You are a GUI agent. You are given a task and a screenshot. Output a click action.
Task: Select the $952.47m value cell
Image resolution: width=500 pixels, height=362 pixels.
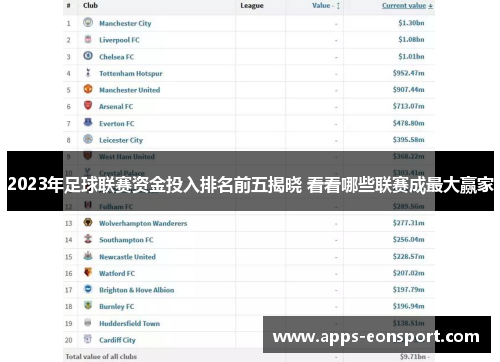(x=408, y=73)
